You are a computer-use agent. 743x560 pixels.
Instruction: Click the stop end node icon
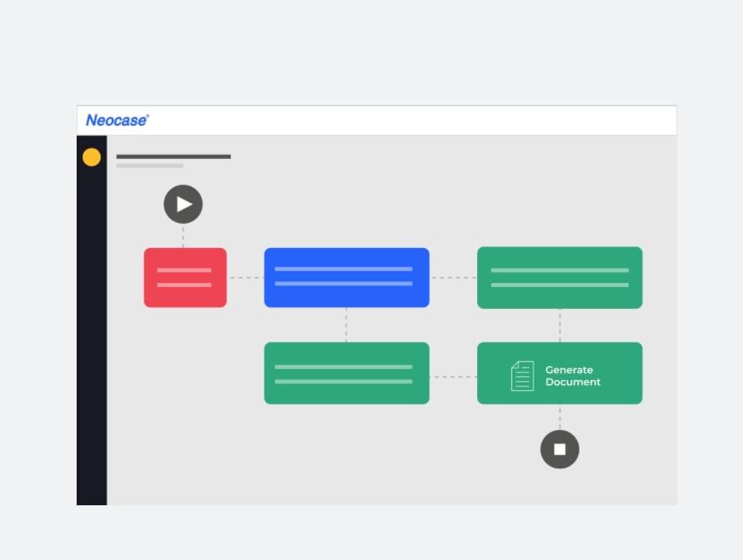pos(560,450)
